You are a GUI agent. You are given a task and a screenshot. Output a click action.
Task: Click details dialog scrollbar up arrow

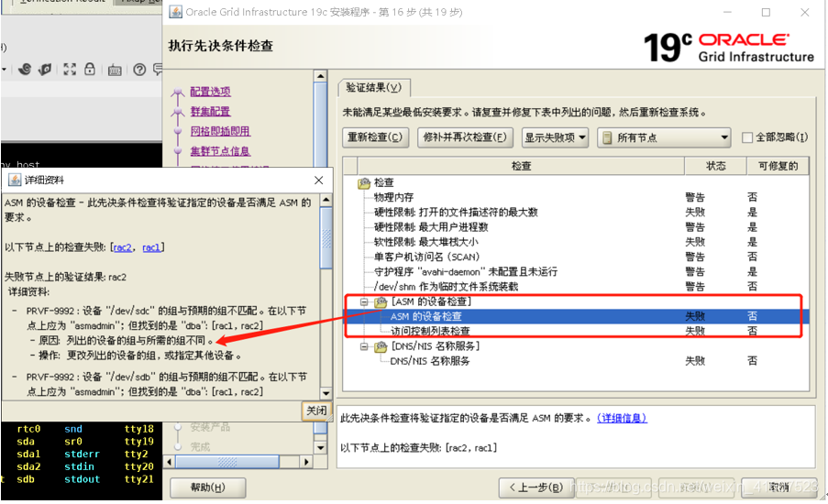326,200
